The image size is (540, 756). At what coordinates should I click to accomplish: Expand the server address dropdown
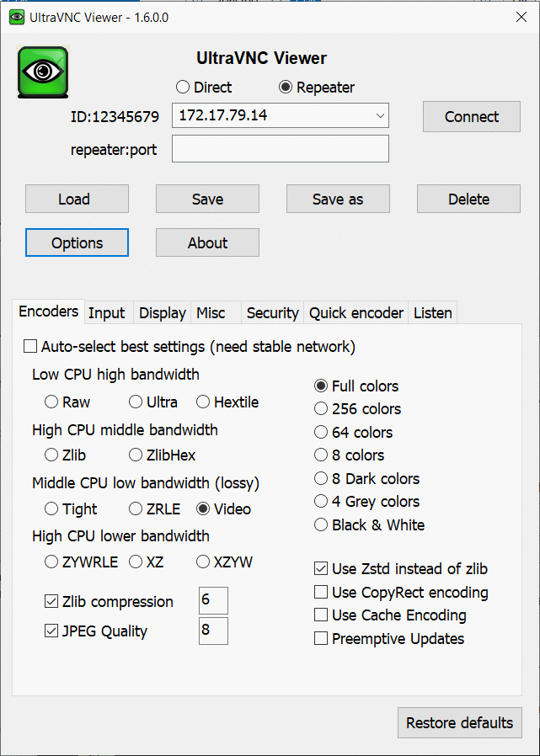[x=379, y=116]
